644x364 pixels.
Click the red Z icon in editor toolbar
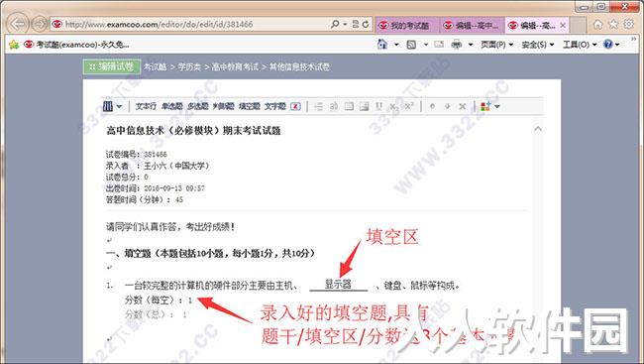(295, 106)
